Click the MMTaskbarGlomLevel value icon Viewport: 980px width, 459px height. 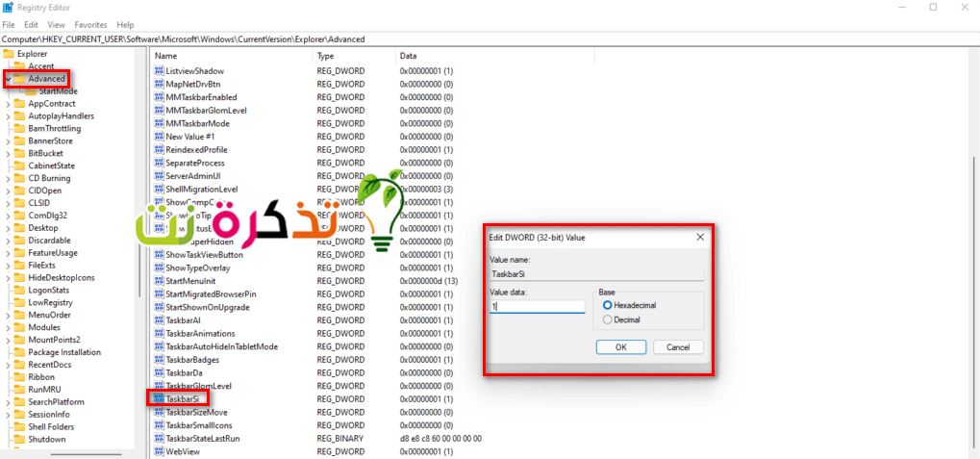tap(159, 110)
